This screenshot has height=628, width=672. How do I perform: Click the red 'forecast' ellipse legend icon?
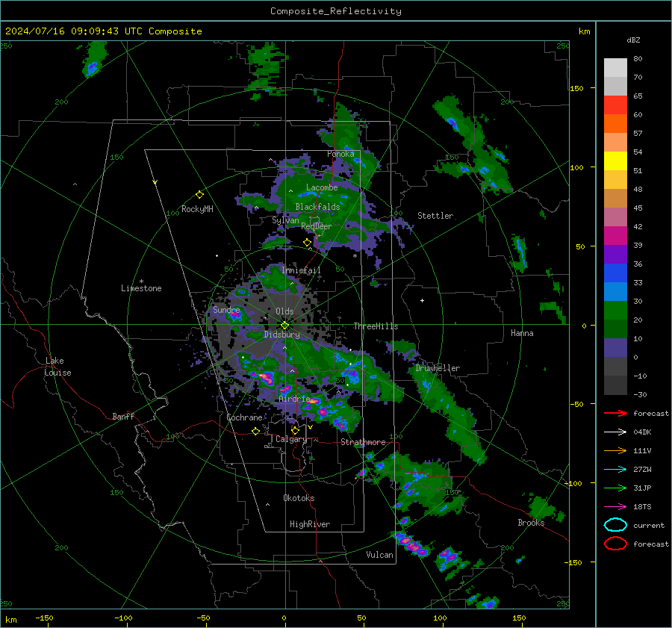tap(615, 544)
